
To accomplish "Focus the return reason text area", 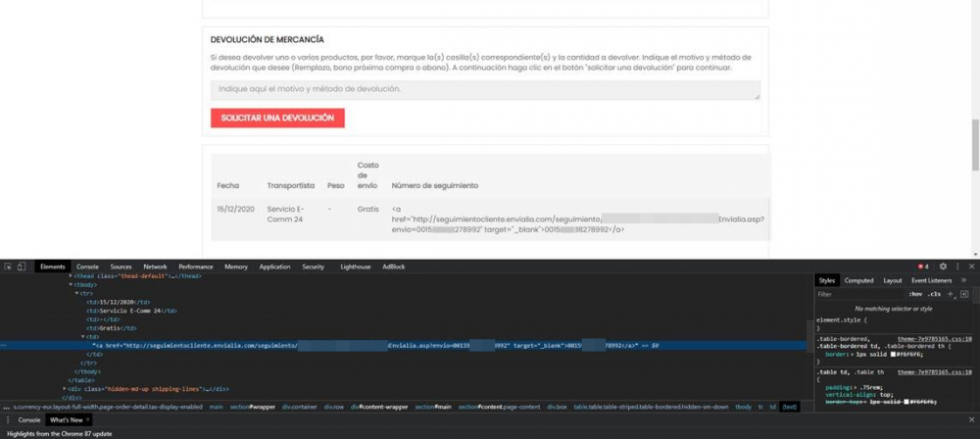I will click(x=486, y=90).
